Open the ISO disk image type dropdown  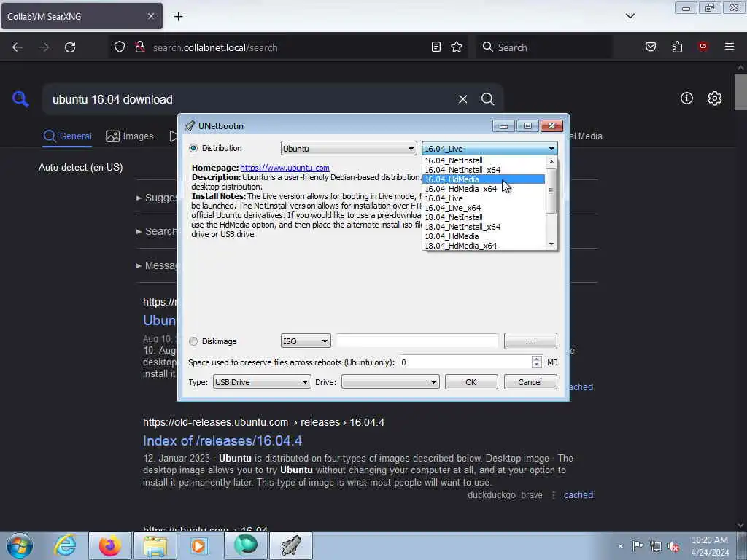click(306, 341)
